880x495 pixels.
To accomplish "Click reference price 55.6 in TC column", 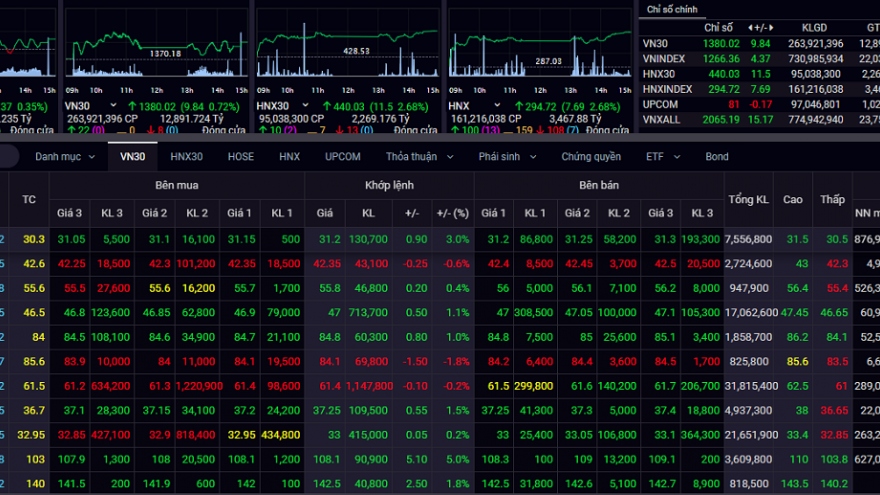I will tap(34, 288).
